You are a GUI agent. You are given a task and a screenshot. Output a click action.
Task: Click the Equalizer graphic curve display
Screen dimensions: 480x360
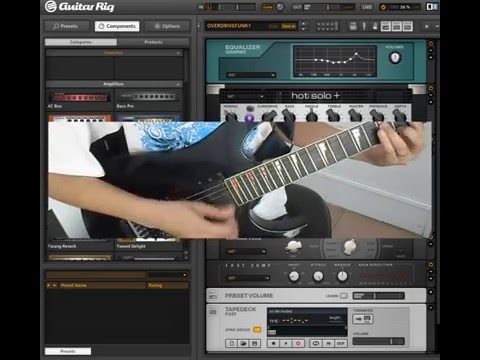coord(335,62)
